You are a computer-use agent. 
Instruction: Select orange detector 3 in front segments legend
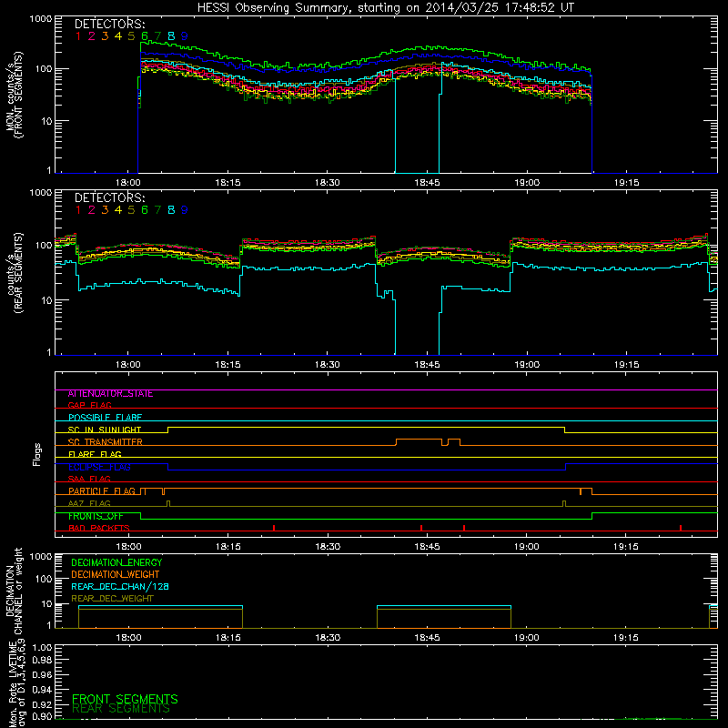(105, 35)
